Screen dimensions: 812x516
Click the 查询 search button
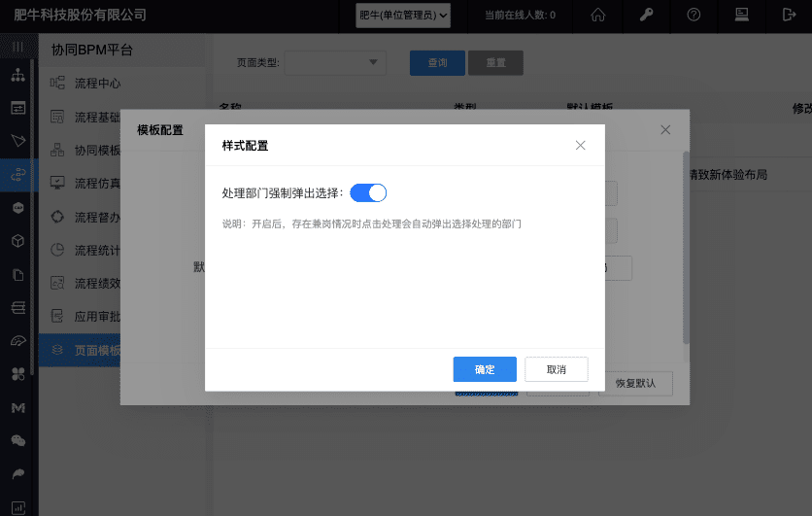click(x=437, y=63)
